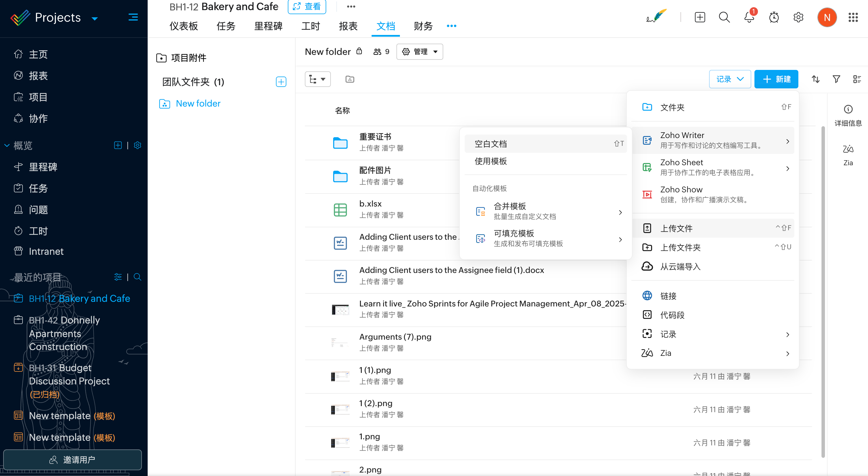Add a team folder with plus icon
Screen dimensions: 868x476
(281, 82)
